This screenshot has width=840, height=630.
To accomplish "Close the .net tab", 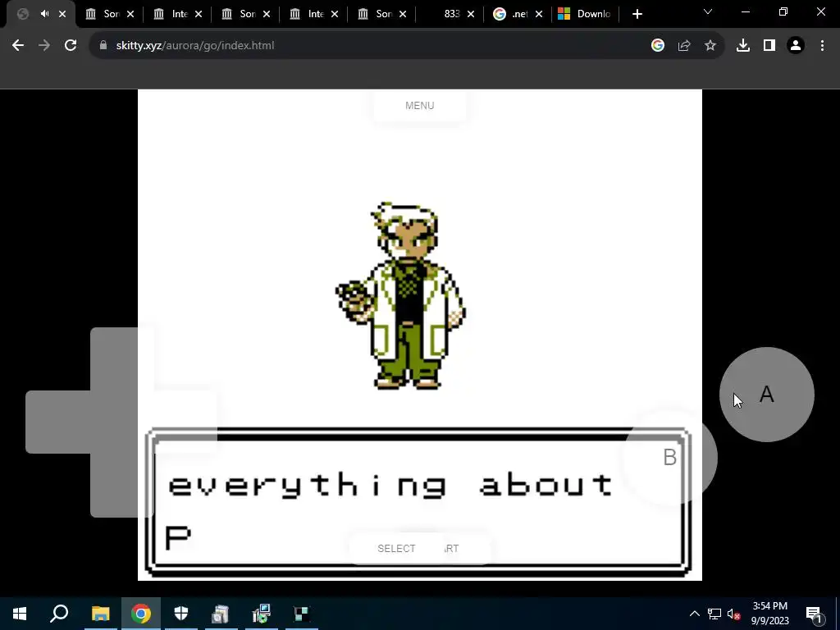I will (x=539, y=14).
